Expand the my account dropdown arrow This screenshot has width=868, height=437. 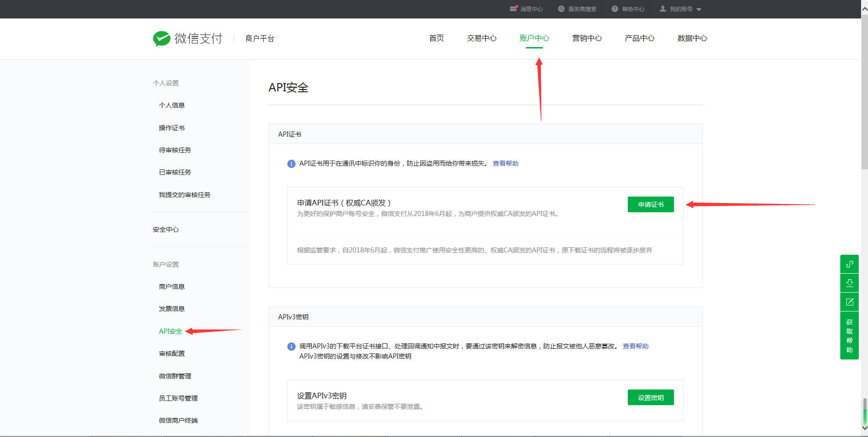coord(698,10)
